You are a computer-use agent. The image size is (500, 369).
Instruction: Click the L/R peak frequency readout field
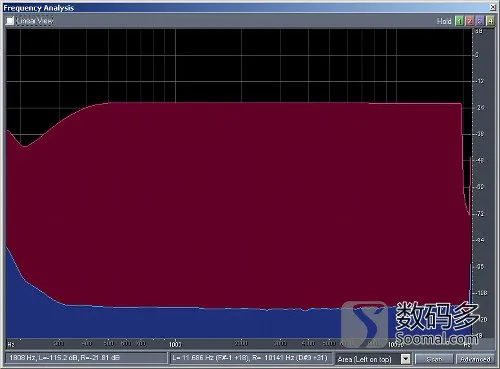(x=251, y=358)
